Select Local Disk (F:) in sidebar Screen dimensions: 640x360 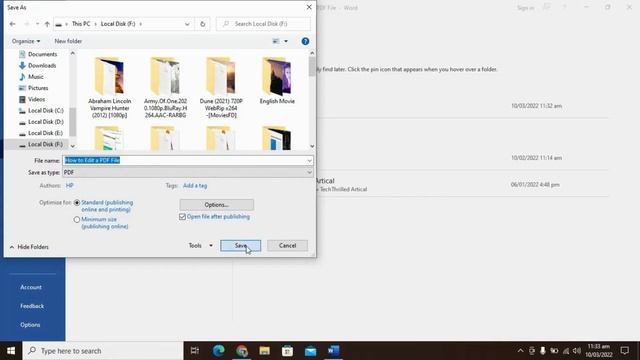point(45,144)
